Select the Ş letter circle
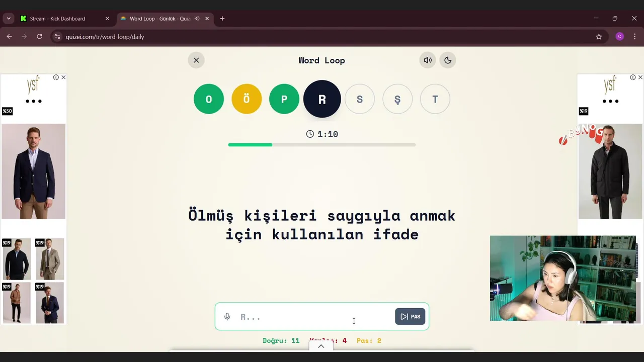The height and width of the screenshot is (362, 644). (397, 99)
